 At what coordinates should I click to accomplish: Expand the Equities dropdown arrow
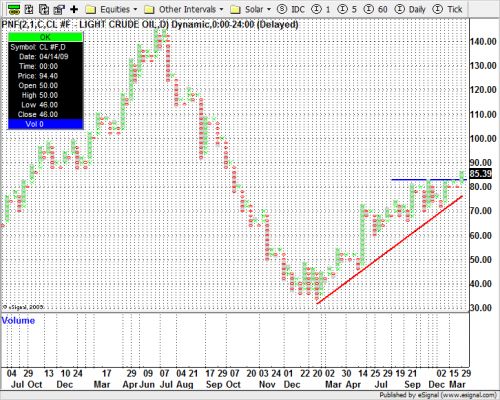[x=135, y=9]
